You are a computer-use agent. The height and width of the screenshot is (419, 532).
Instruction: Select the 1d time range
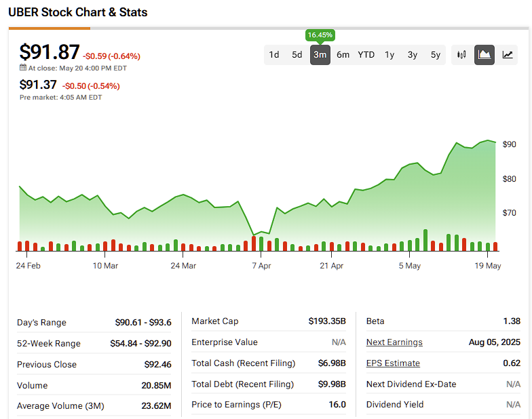(274, 54)
